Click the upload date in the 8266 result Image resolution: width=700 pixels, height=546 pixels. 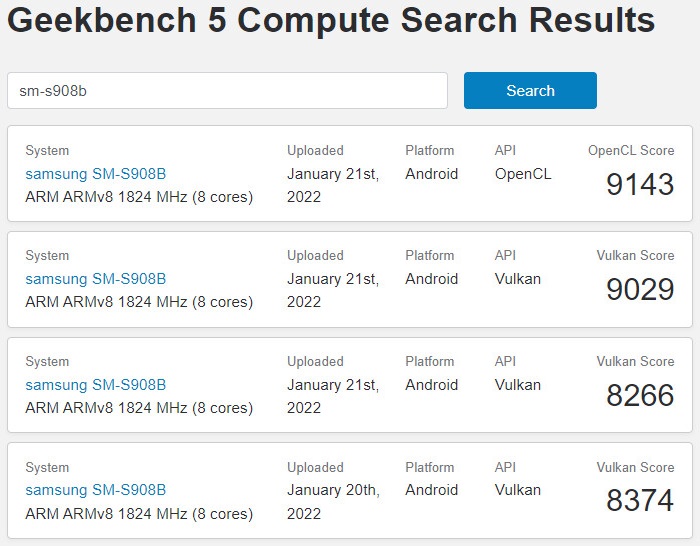click(x=333, y=396)
